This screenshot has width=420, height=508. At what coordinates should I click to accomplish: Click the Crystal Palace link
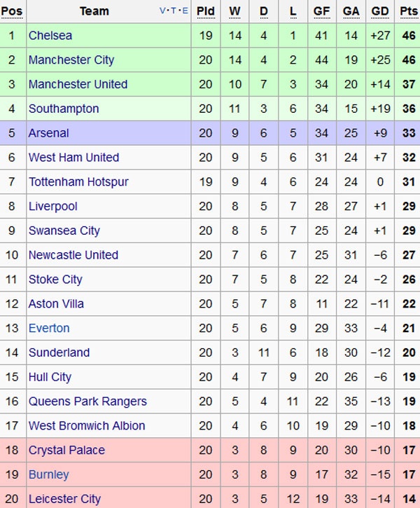coord(66,450)
